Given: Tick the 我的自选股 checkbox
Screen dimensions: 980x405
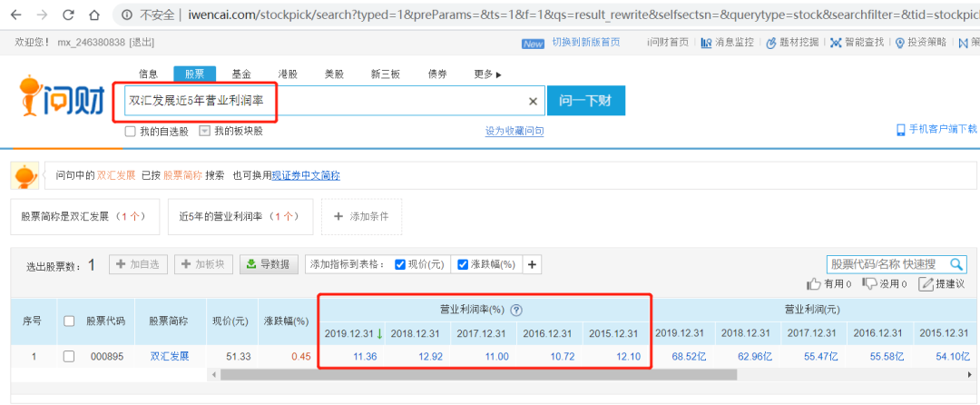Looking at the screenshot, I should [130, 132].
